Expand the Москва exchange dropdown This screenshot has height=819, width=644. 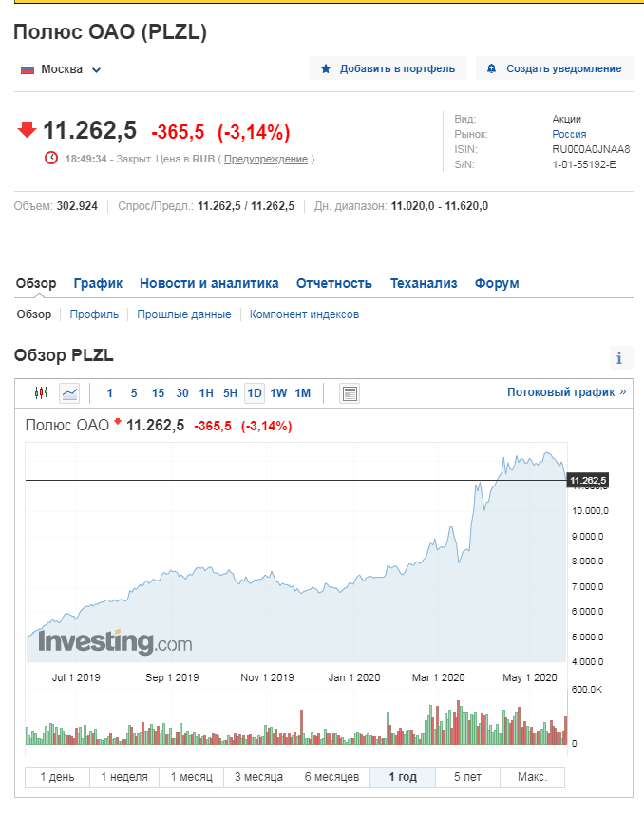[97, 69]
